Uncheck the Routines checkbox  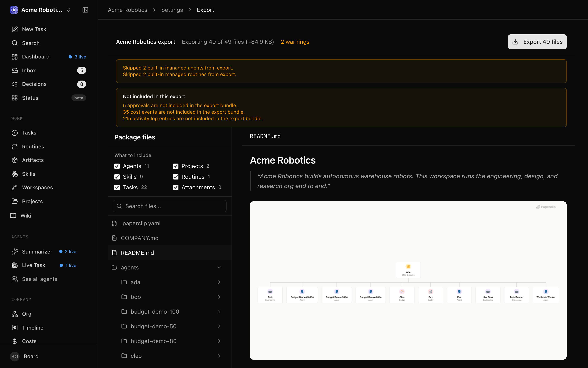[x=176, y=177]
